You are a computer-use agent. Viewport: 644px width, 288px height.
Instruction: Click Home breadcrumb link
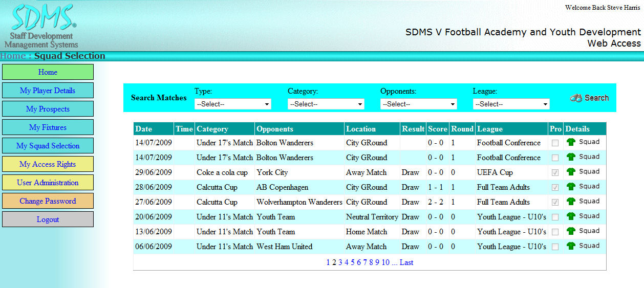[x=13, y=56]
